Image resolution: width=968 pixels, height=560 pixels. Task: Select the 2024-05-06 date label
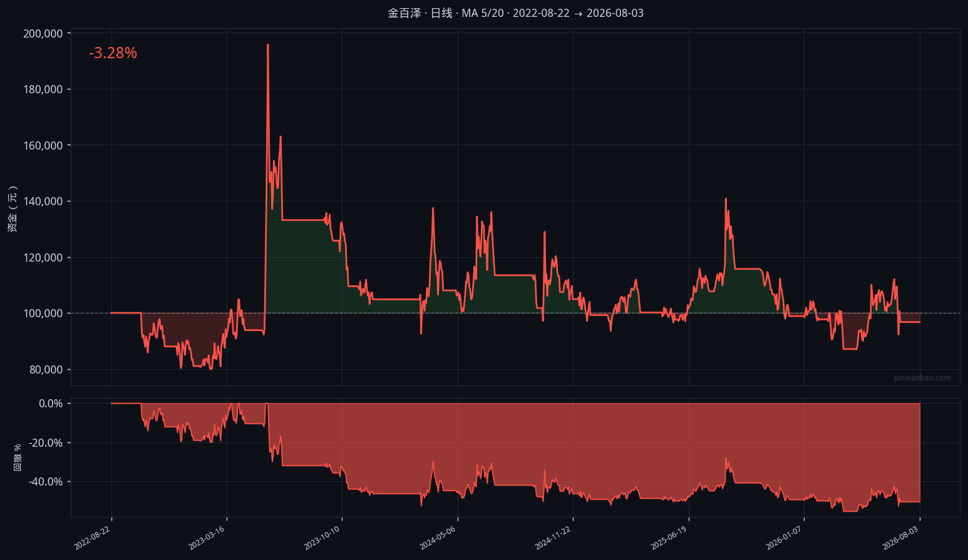(438, 538)
